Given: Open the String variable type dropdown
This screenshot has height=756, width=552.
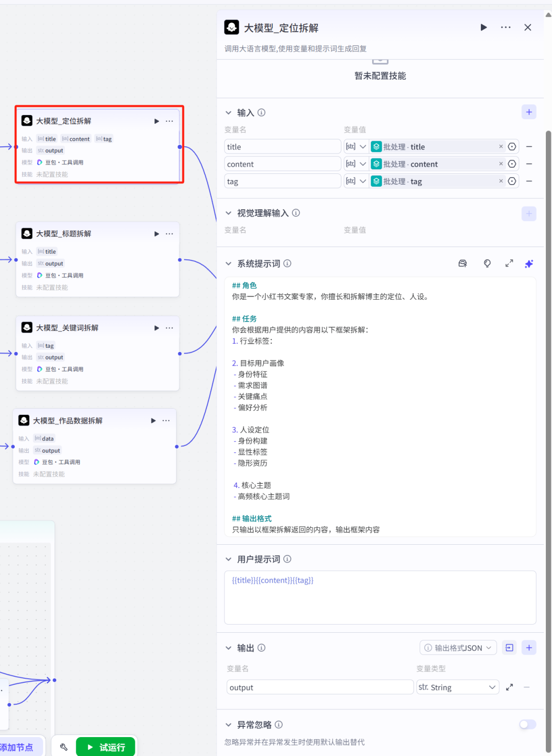Looking at the screenshot, I should 457,687.
